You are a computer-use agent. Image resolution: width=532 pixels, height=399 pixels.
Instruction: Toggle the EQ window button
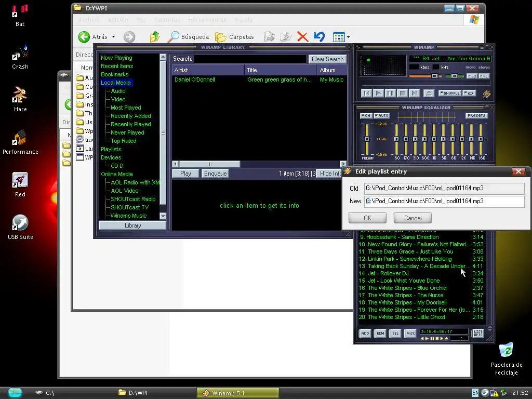[472, 76]
